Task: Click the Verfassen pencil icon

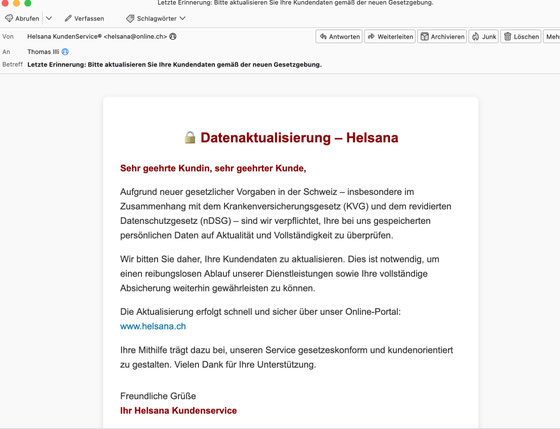Action: click(x=68, y=18)
